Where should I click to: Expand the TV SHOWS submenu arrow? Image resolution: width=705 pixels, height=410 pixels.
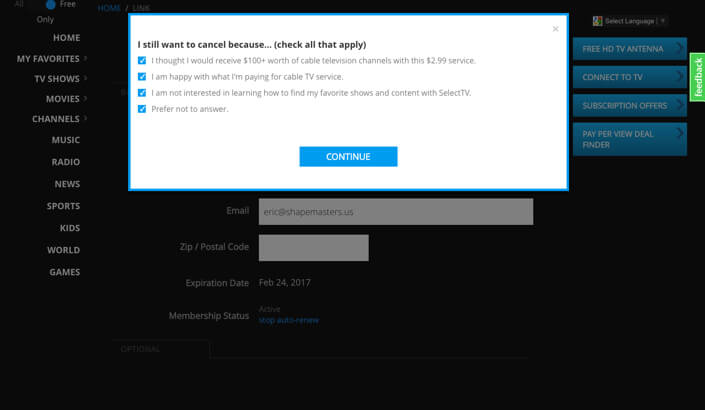(85, 78)
